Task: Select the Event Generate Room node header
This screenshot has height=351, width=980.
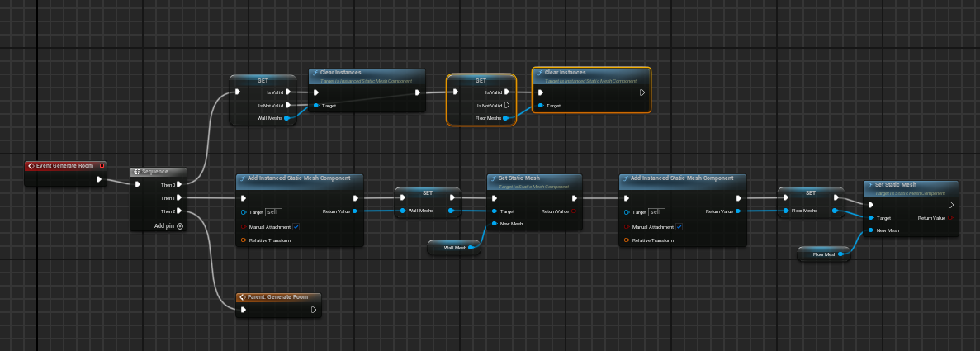Action: point(64,165)
